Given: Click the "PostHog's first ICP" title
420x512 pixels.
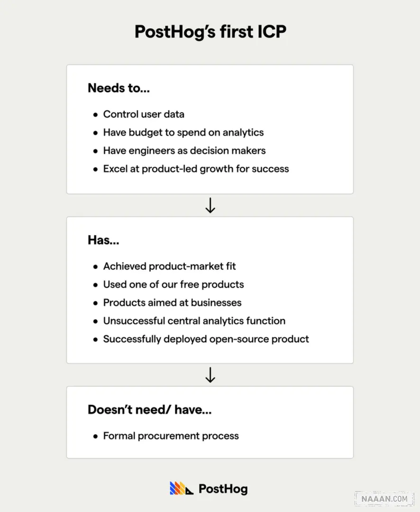Looking at the screenshot, I should pyautogui.click(x=210, y=32).
